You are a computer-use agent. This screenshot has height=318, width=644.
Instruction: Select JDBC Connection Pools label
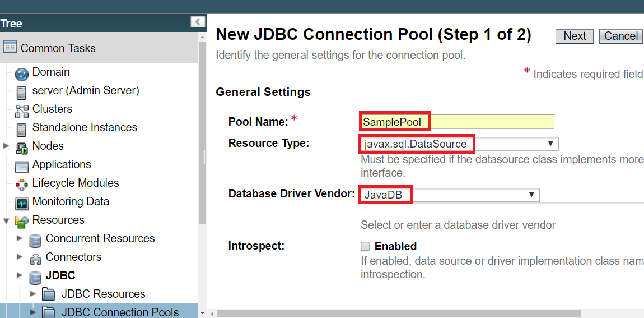[x=120, y=312]
